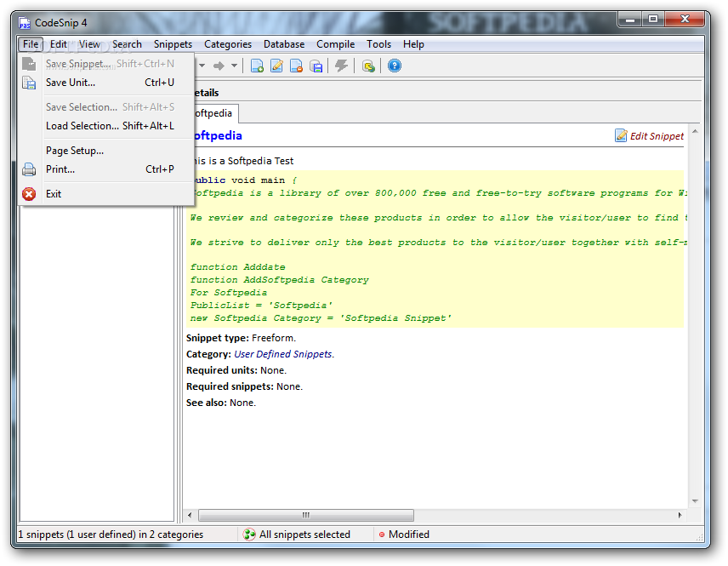728x566 pixels.
Task: Click the Save Snippet icon in menu
Action: [x=29, y=64]
